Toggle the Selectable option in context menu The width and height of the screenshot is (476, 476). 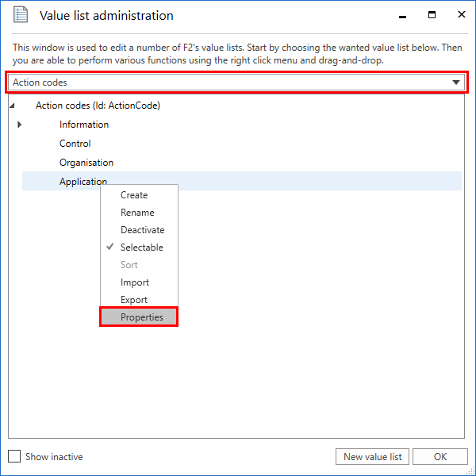pos(141,248)
